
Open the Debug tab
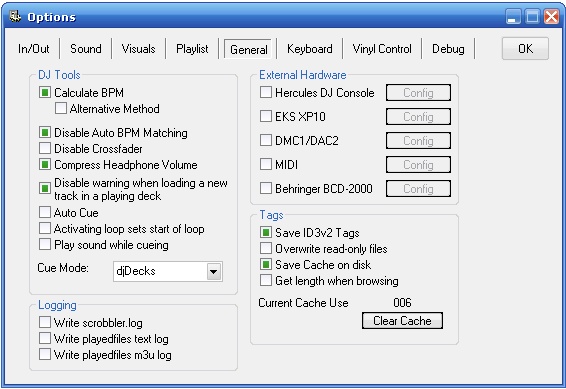(448, 49)
